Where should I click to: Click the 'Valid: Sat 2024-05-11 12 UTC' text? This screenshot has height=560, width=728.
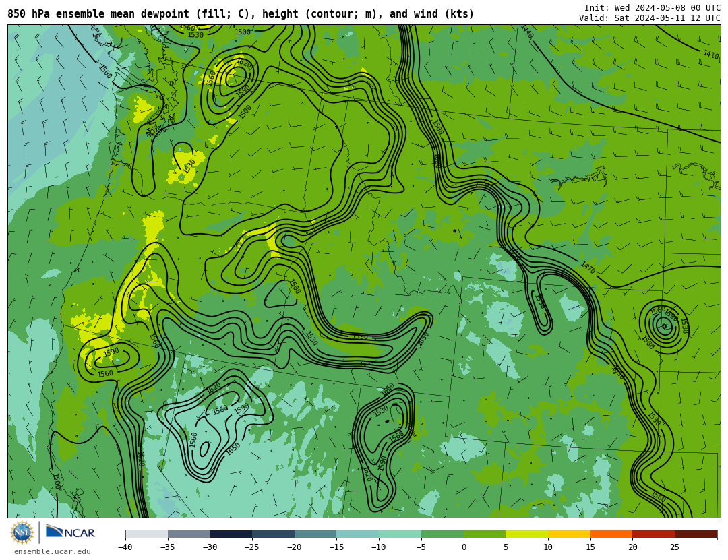pyautogui.click(x=650, y=18)
